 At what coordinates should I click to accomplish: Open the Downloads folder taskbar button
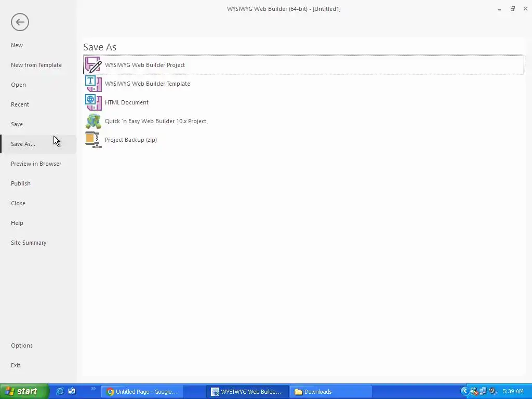click(331, 392)
